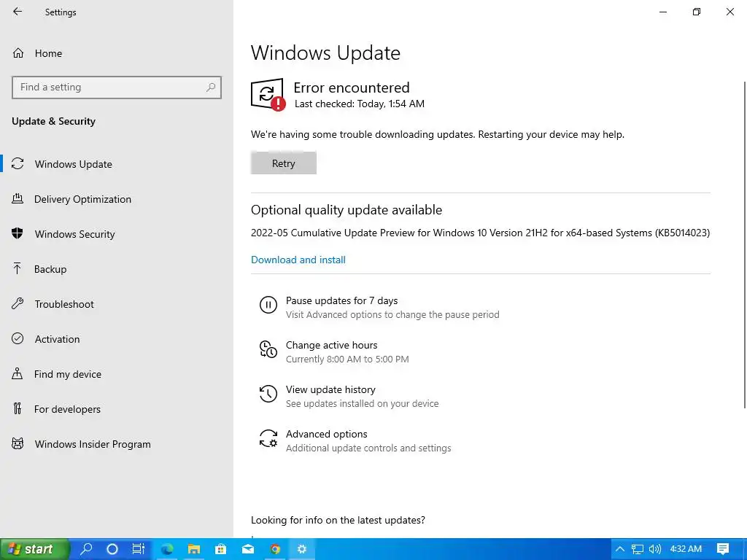
Task: Click the update error status icon
Action: pyautogui.click(x=268, y=94)
